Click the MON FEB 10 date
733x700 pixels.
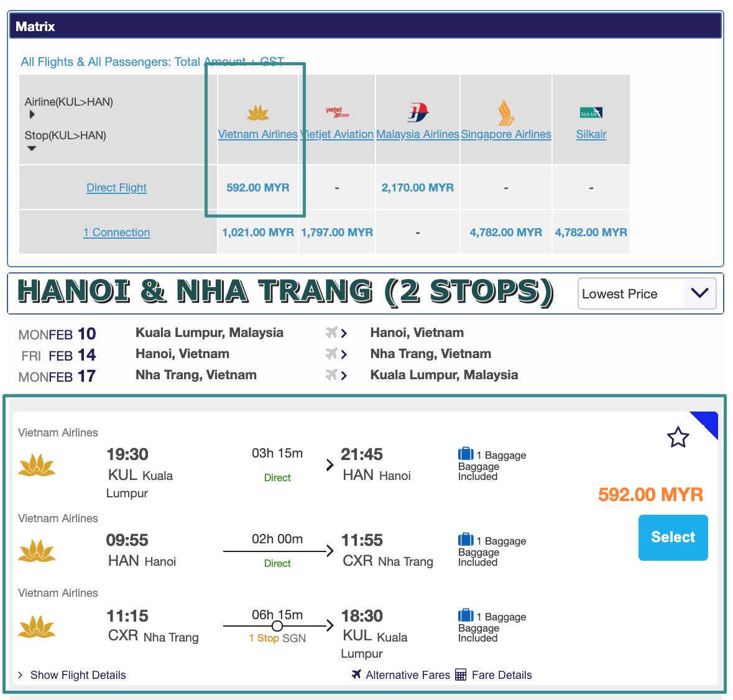57,334
